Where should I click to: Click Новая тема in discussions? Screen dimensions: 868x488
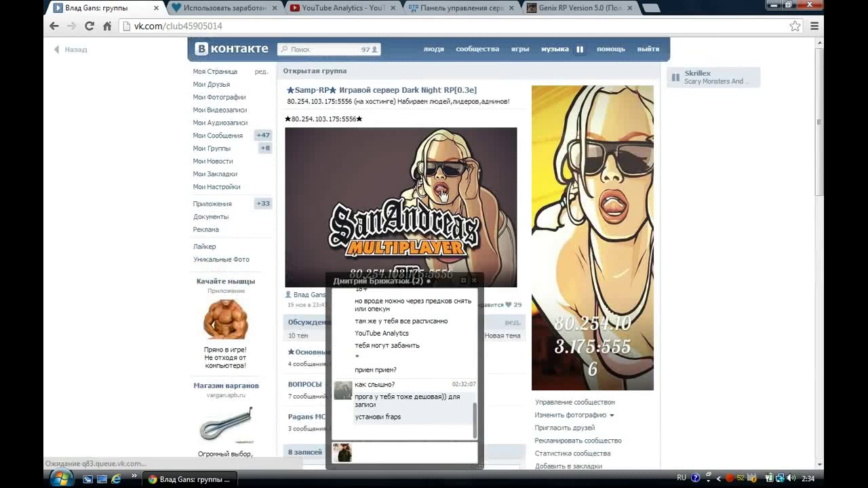(502, 335)
